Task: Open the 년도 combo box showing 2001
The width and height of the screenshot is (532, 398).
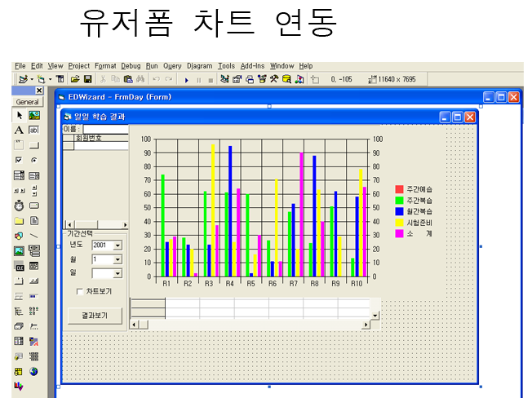Action: coord(117,245)
